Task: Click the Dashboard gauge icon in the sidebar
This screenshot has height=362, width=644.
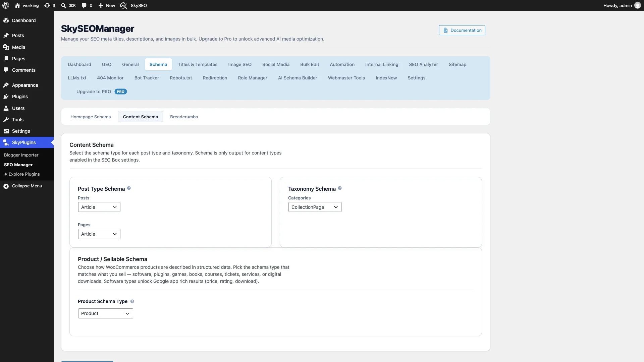Action: coord(6,20)
